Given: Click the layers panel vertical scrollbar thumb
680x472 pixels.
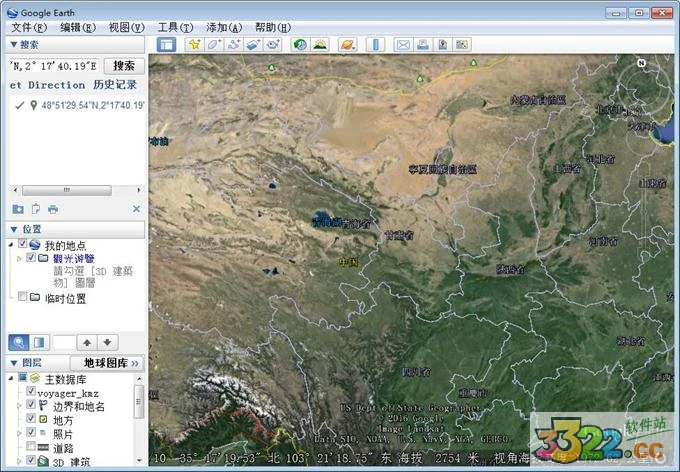Looking at the screenshot, I should pos(139,401).
